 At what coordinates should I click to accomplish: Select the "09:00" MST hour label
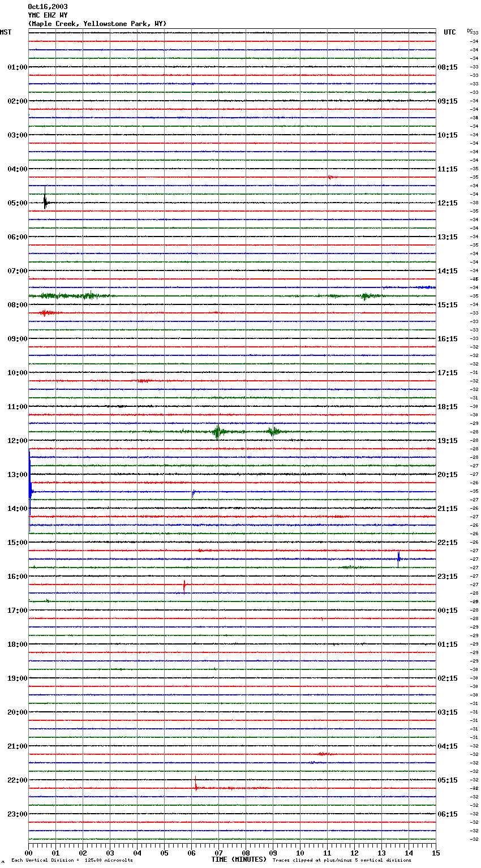click(x=18, y=338)
